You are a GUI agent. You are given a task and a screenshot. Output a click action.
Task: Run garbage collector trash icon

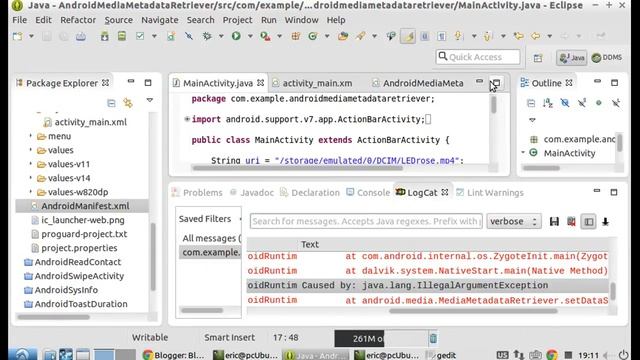(433, 338)
